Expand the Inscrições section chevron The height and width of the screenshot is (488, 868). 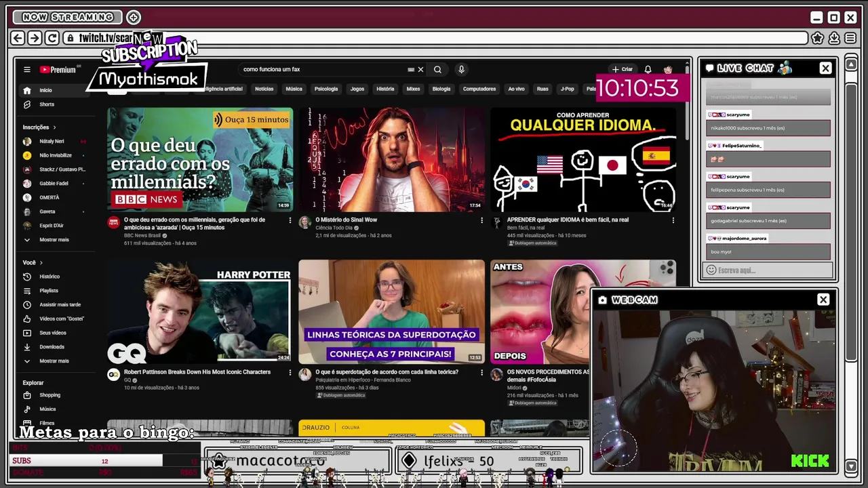(54, 127)
